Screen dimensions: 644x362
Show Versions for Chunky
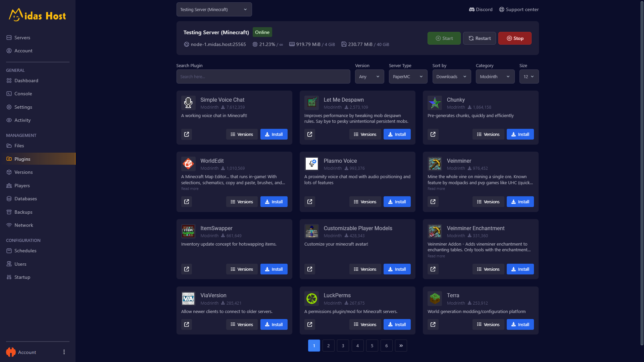[x=488, y=134]
